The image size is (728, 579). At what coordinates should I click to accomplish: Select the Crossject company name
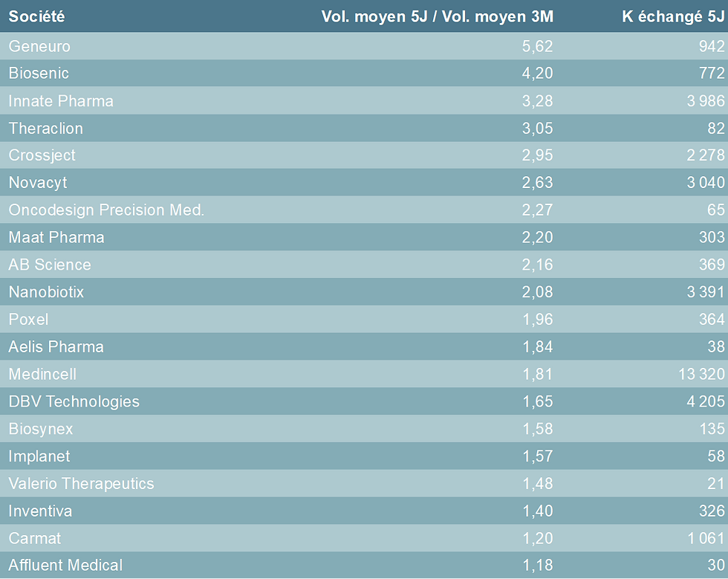pyautogui.click(x=42, y=155)
